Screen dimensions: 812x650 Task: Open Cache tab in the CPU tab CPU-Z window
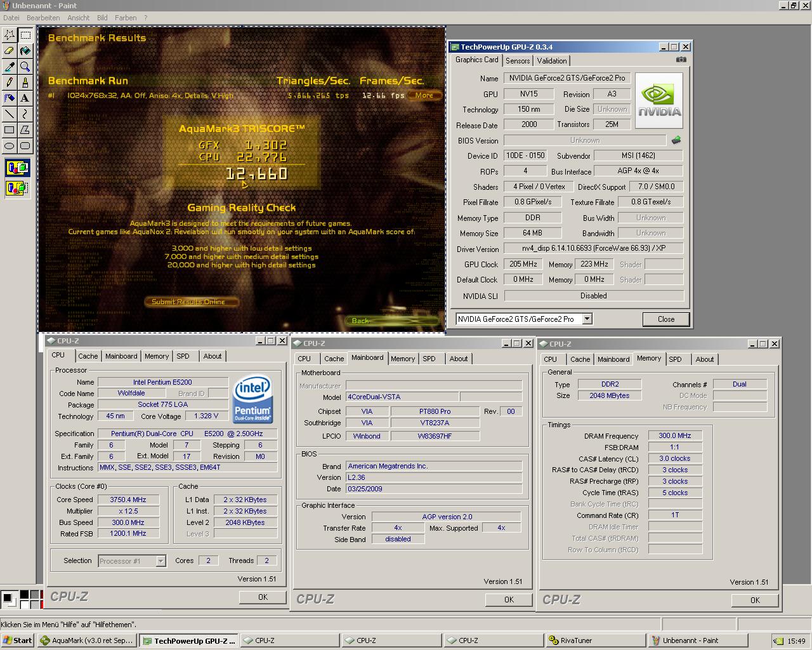click(x=88, y=356)
